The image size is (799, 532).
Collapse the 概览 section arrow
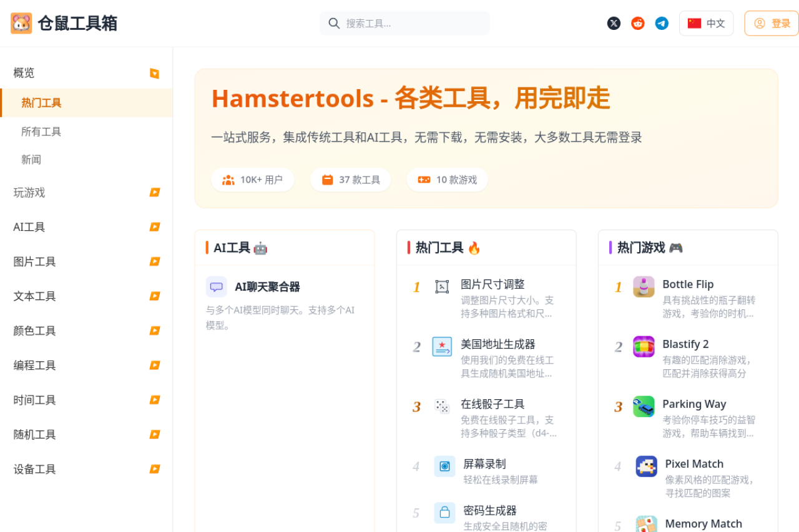pos(154,73)
